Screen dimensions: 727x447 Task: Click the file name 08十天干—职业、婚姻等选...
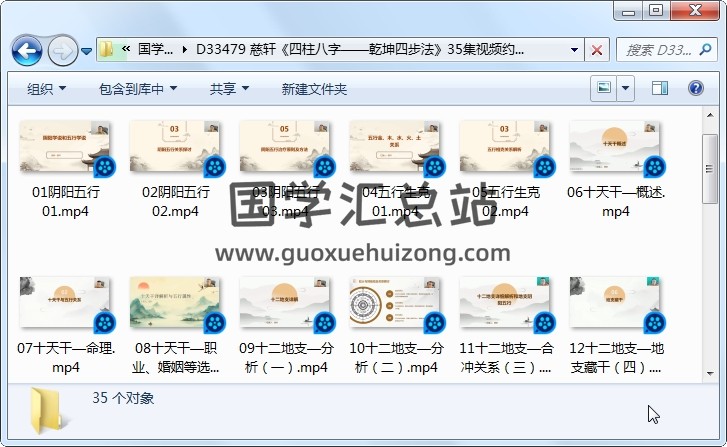tap(175, 358)
